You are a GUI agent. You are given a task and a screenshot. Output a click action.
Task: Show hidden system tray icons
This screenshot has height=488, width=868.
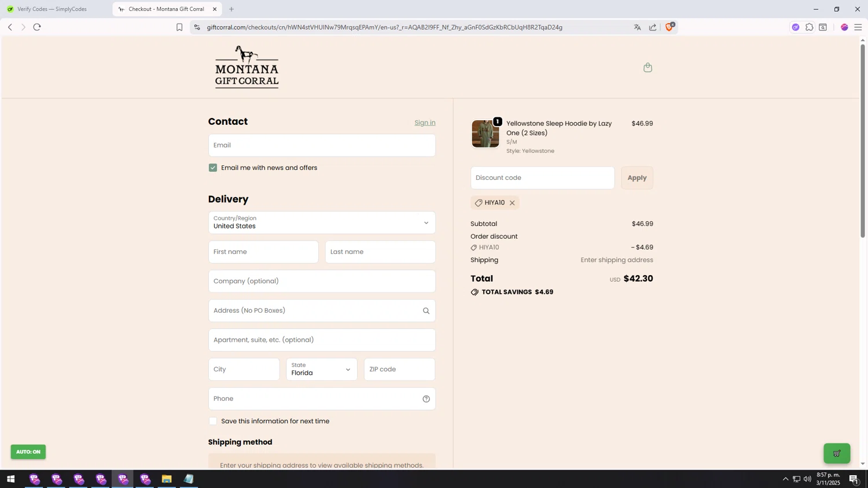click(785, 479)
